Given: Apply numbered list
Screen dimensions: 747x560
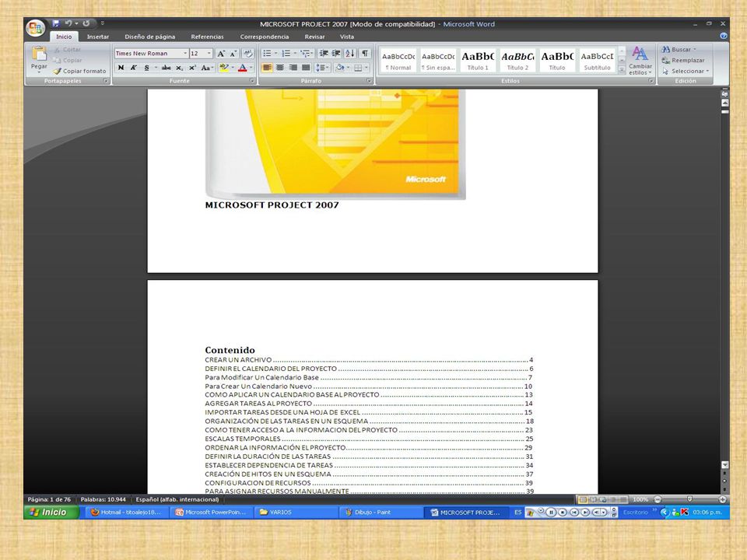Looking at the screenshot, I should coord(286,54).
